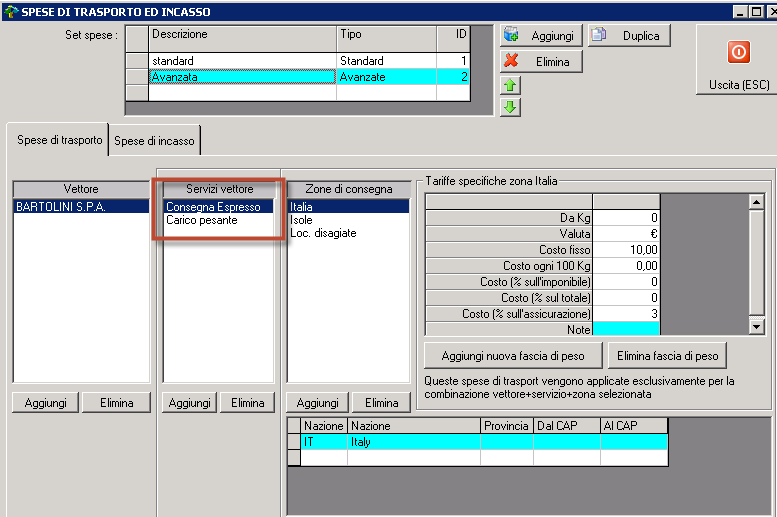The image size is (777, 517).
Task: Click Aggiungi nuova fascia di peso
Action: pyautogui.click(x=513, y=356)
